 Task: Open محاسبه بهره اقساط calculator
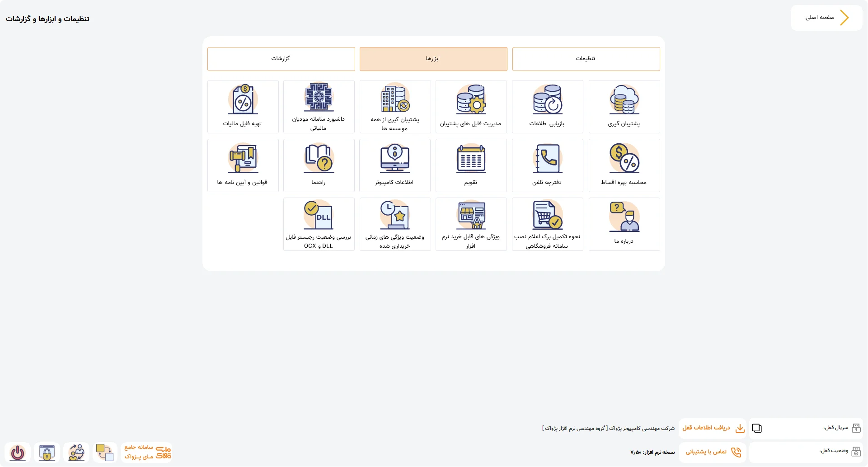(624, 165)
